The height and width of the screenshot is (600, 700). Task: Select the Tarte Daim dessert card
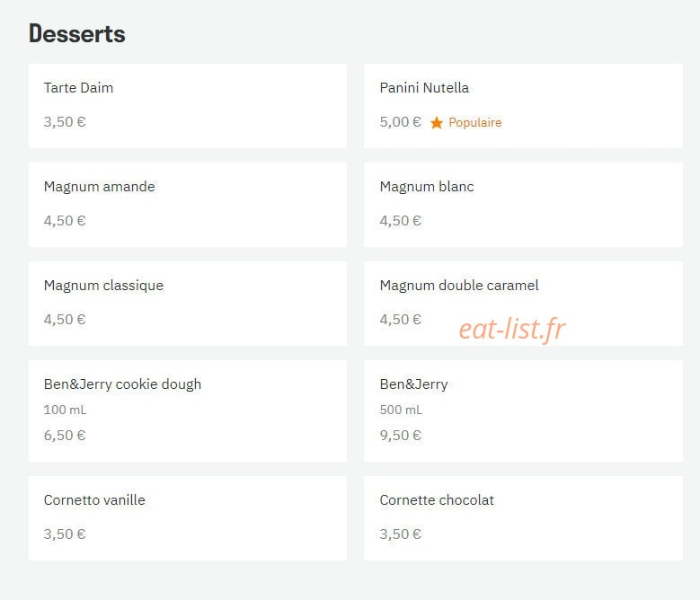tap(188, 106)
